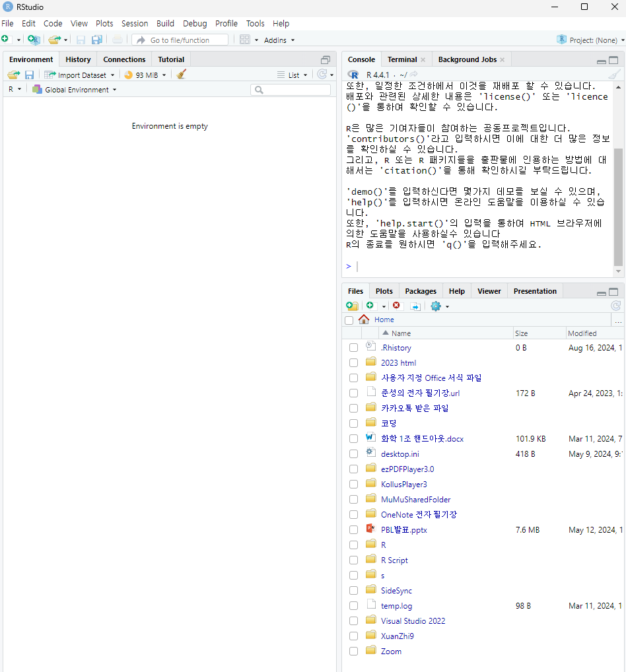Open the Global Environment dropdown
Viewport: 626px width, 672px height.
click(75, 90)
